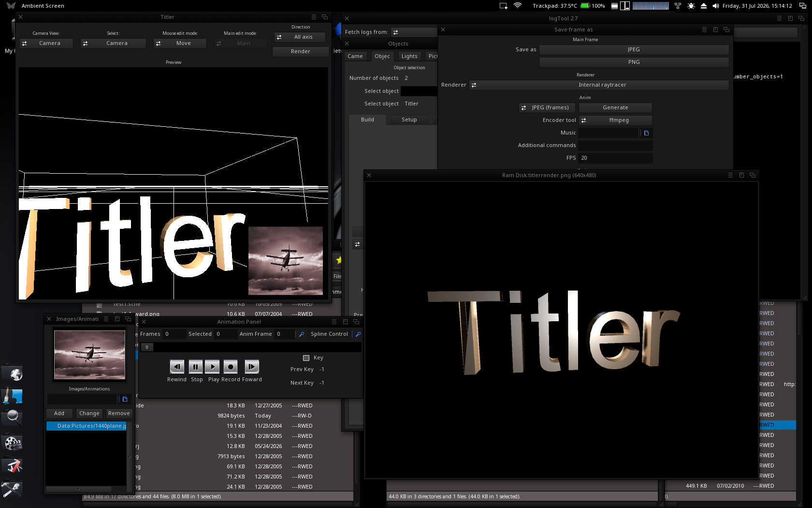The width and height of the screenshot is (812, 508).
Task: Click the Stop pause-symbol button
Action: (195, 367)
